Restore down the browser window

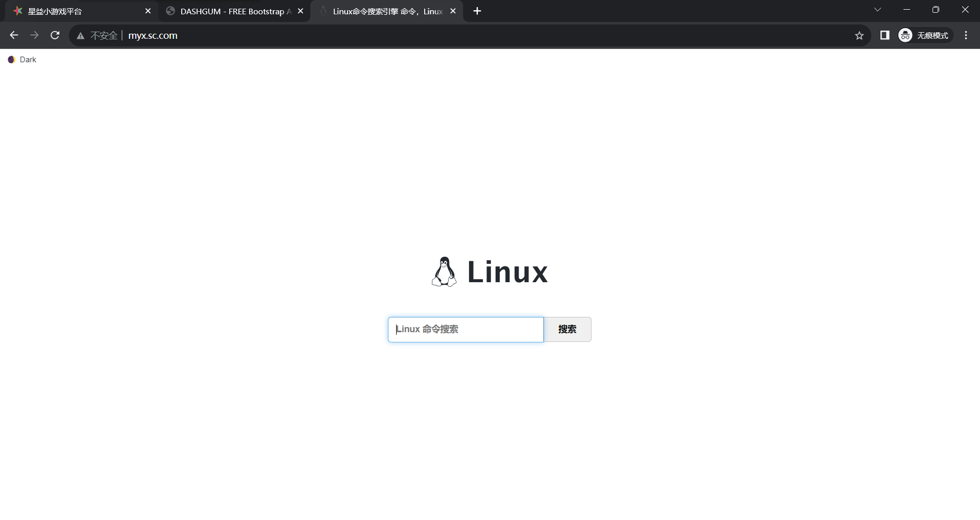936,10
